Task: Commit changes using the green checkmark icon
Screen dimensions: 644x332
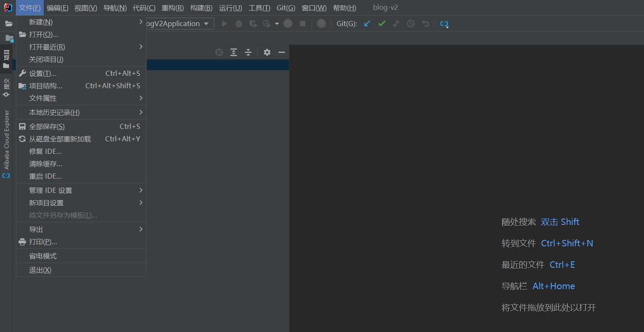Action: click(382, 24)
